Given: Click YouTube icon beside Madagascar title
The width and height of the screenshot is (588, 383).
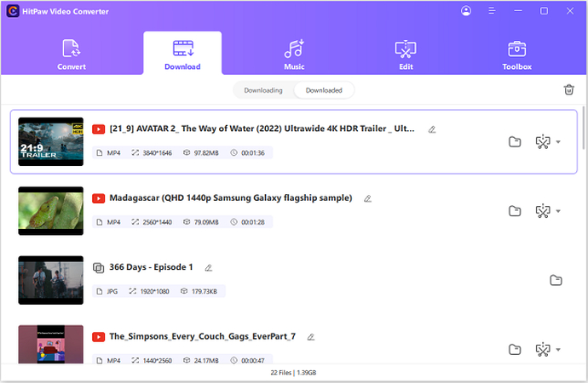Looking at the screenshot, I should (x=98, y=198).
